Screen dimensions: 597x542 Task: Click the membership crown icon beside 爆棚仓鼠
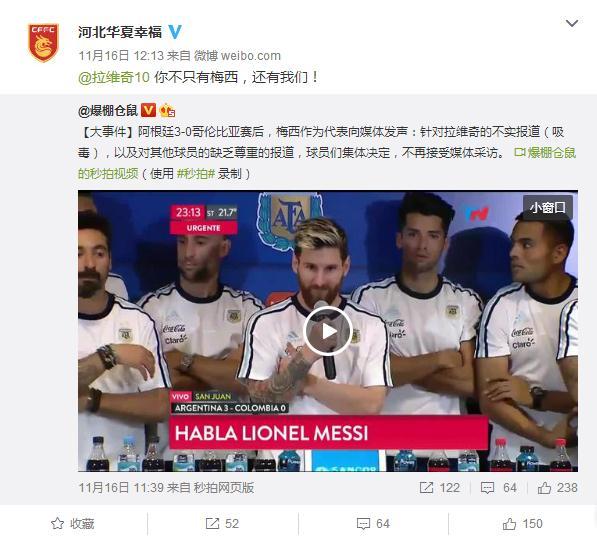[167, 111]
